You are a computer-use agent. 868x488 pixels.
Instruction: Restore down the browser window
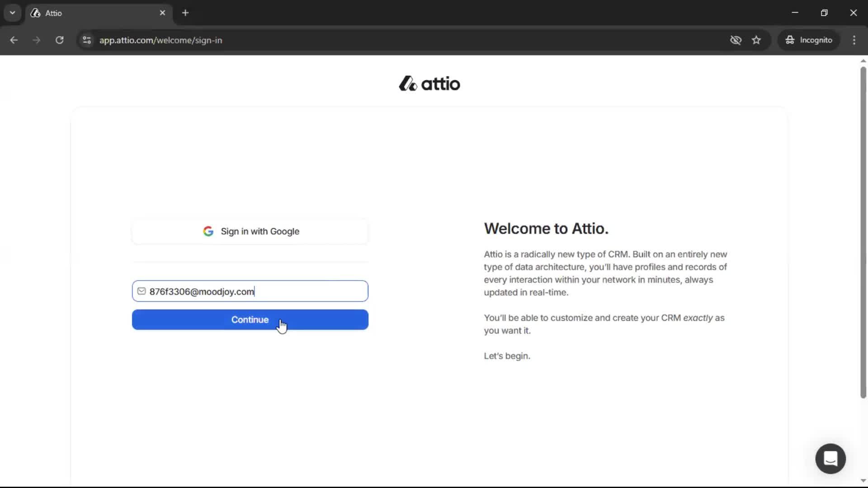pos(824,13)
